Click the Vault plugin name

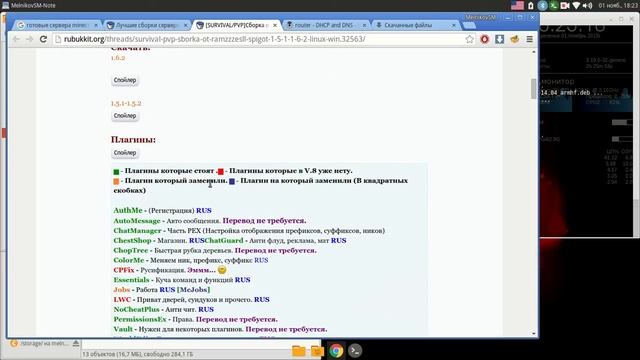(x=123, y=329)
